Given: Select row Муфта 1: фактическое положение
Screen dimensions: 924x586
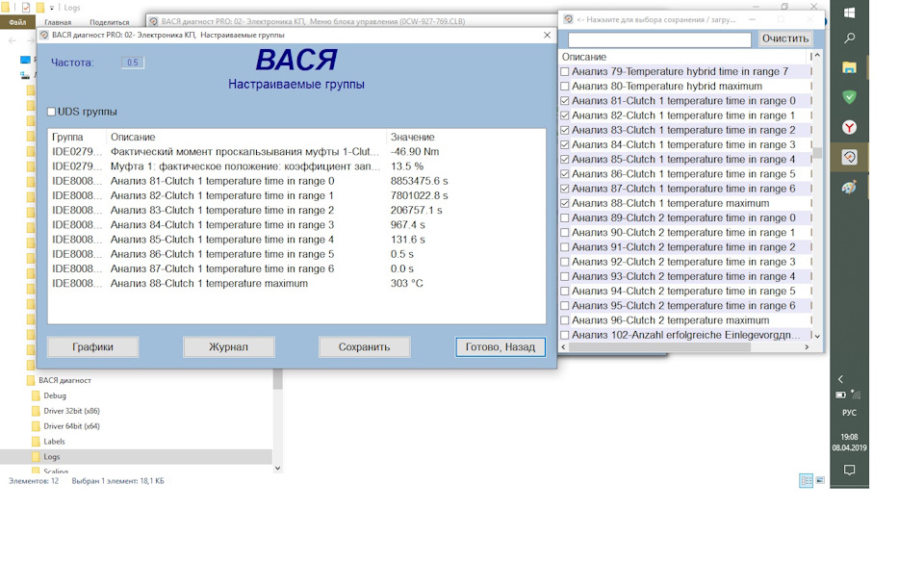Looking at the screenshot, I should [296, 166].
